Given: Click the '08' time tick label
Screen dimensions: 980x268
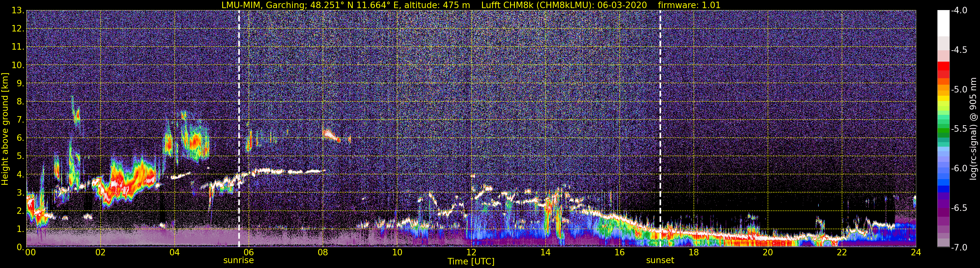Looking at the screenshot, I should pos(323,252).
